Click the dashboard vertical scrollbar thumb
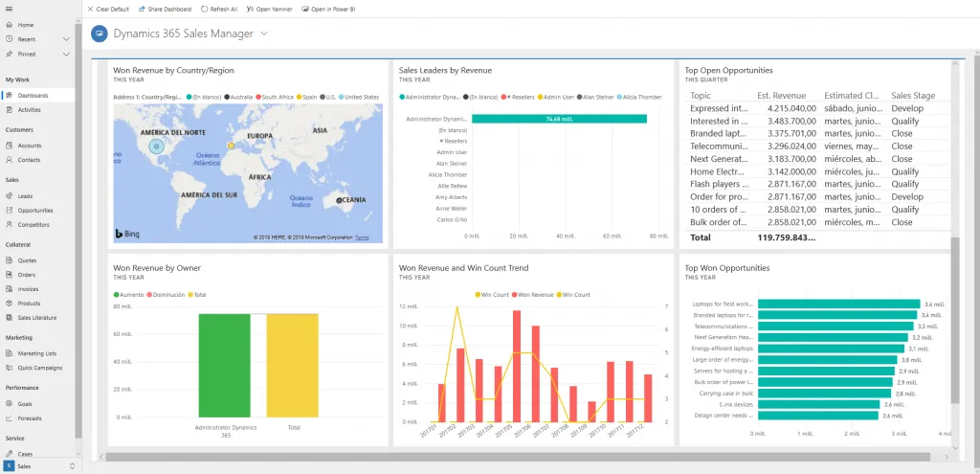Viewport: 980px width, 474px height. tap(954, 320)
